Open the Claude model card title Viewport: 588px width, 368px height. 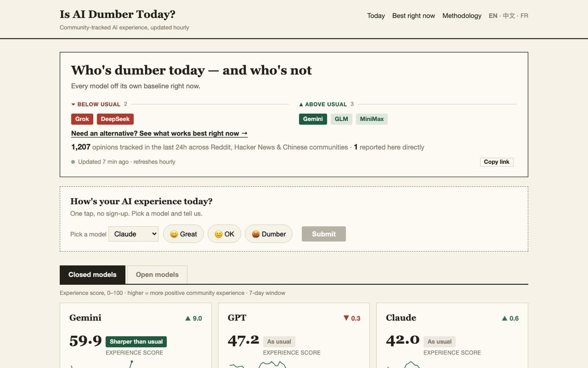[401, 318]
